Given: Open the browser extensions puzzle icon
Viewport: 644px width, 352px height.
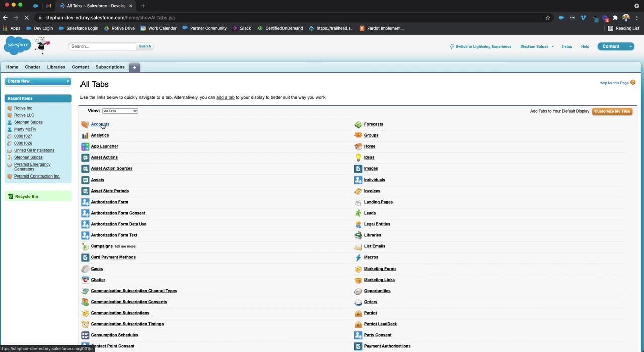Looking at the screenshot, I should point(615,18).
